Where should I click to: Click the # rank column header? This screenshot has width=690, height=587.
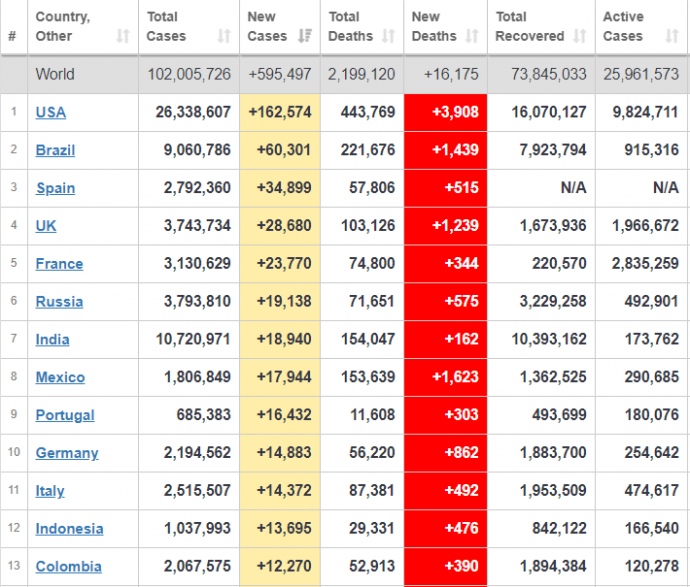(12, 36)
